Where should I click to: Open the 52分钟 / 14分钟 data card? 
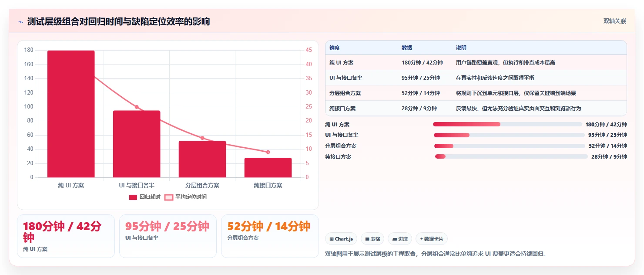(270, 236)
